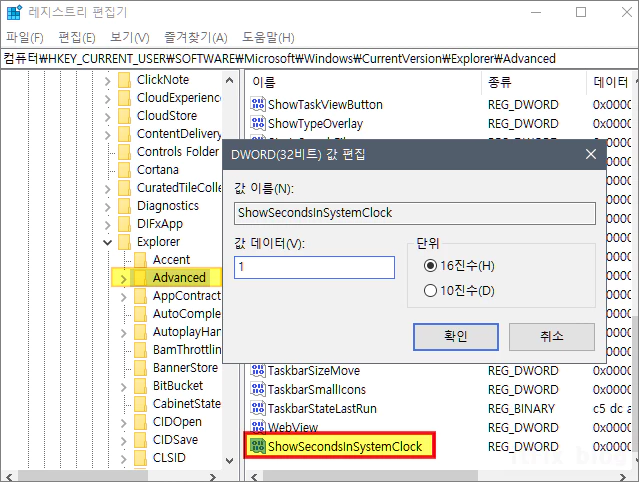
Task: Select the BannerStore folder icon
Action: pos(141,368)
